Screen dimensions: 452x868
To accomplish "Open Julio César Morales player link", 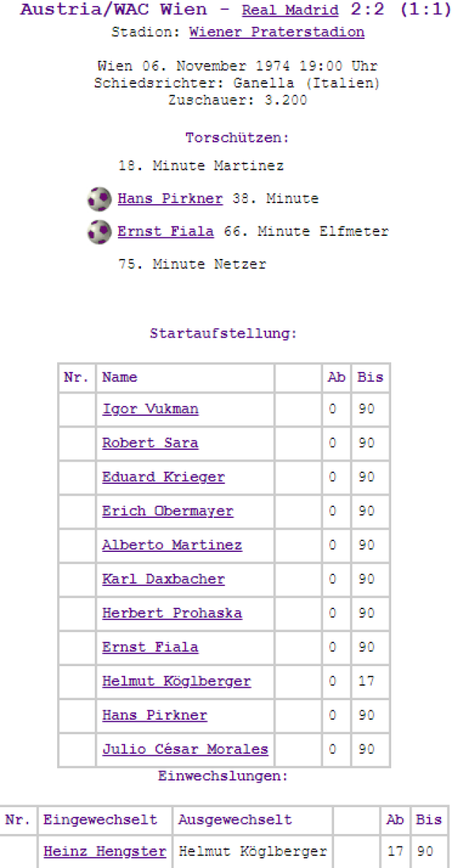I will pyautogui.click(x=185, y=749).
